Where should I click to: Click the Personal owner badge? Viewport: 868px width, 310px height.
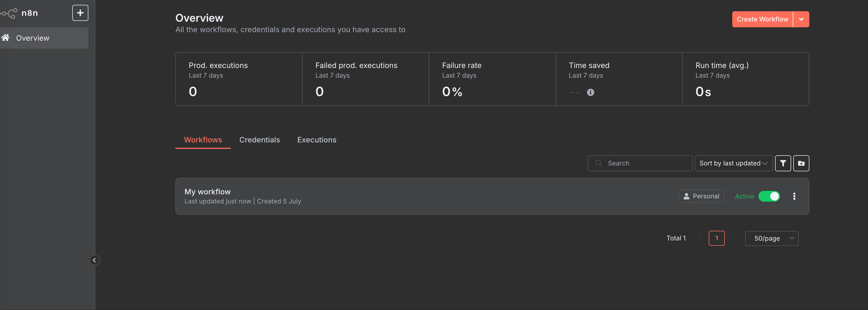click(x=701, y=196)
